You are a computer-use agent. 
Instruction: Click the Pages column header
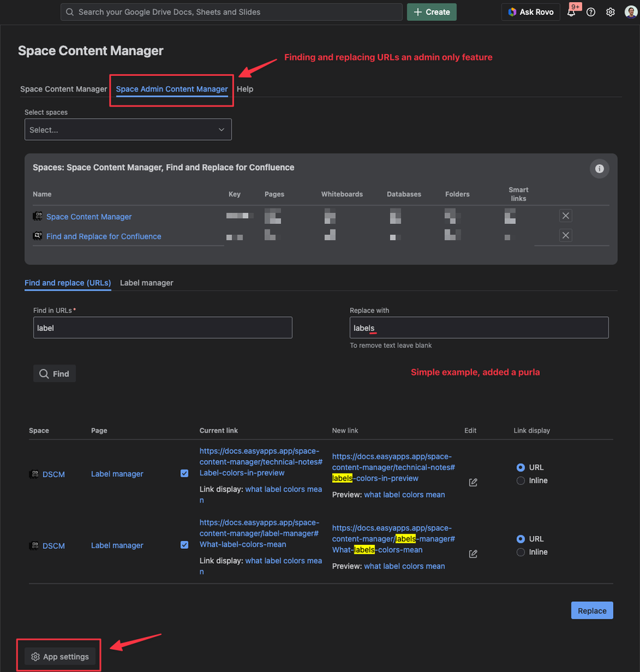tap(274, 194)
